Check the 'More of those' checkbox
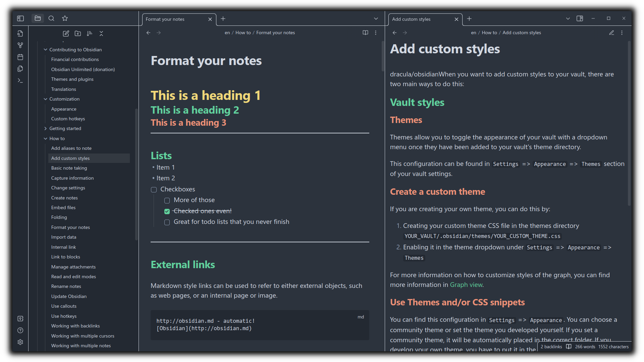 click(167, 200)
